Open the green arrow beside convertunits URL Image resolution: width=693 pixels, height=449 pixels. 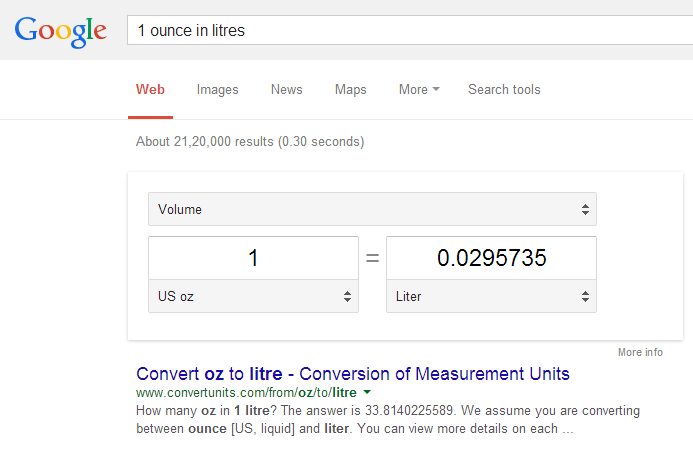click(x=367, y=392)
